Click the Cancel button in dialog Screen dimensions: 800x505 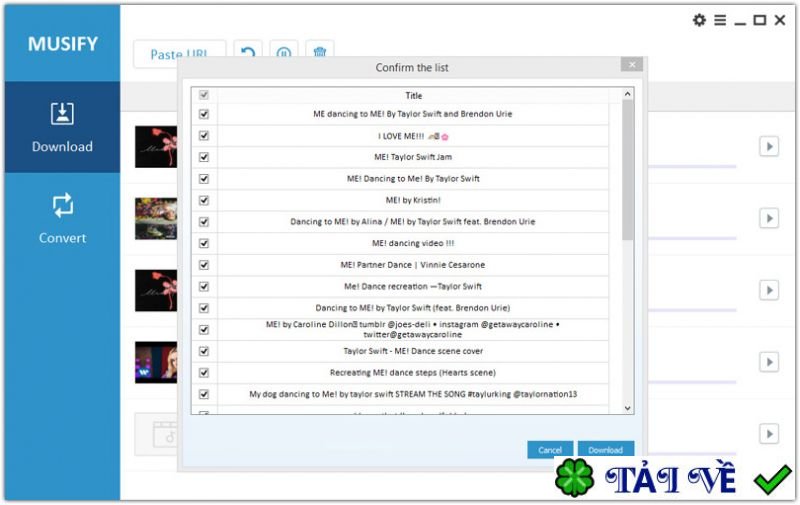550,450
